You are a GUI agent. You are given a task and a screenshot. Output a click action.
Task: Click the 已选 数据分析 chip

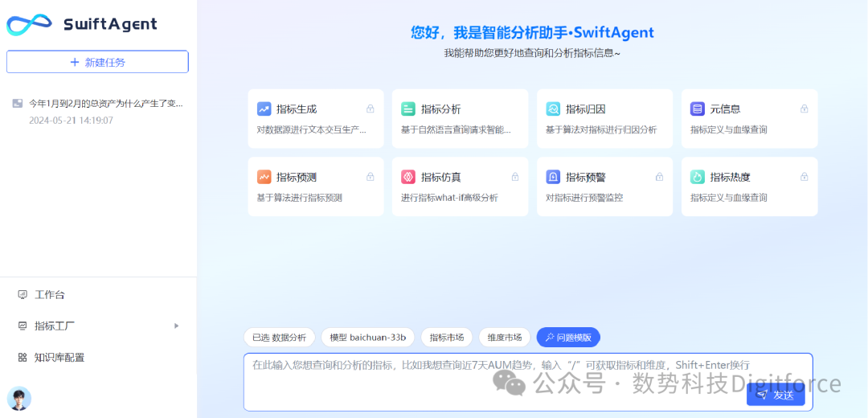tap(280, 337)
